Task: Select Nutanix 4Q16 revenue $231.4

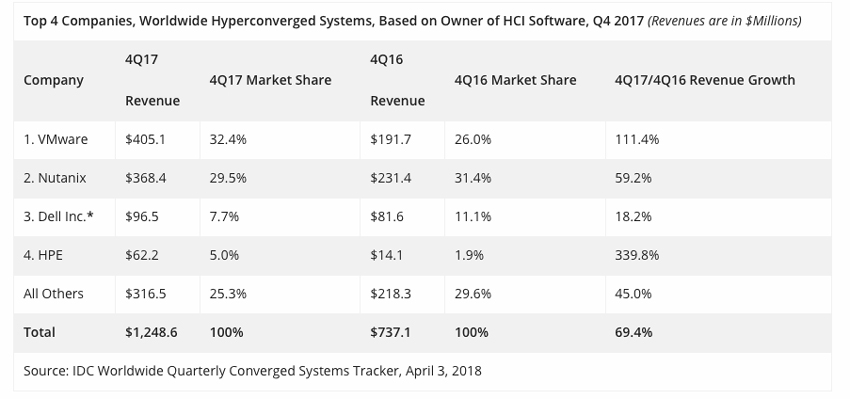Action: pos(391,178)
